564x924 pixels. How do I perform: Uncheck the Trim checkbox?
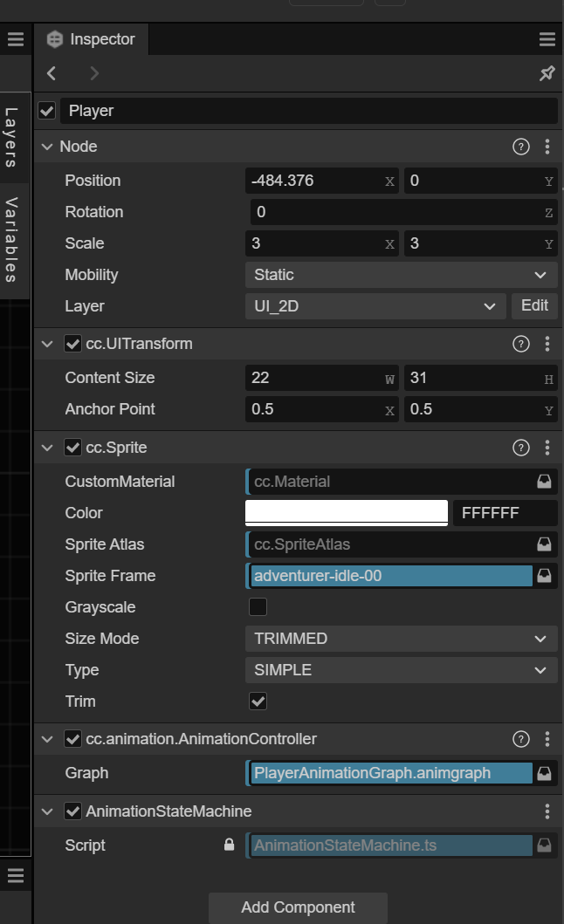pos(258,702)
